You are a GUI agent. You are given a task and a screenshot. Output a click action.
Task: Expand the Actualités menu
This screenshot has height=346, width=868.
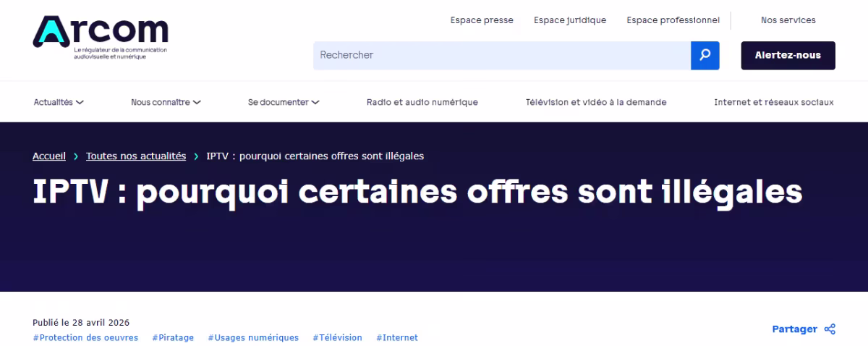[x=59, y=102]
